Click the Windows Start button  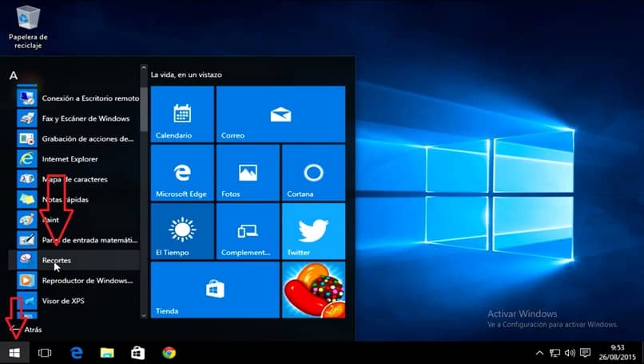(x=14, y=353)
